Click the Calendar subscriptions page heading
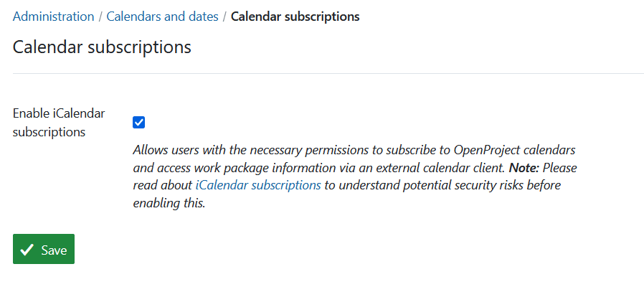 point(102,47)
